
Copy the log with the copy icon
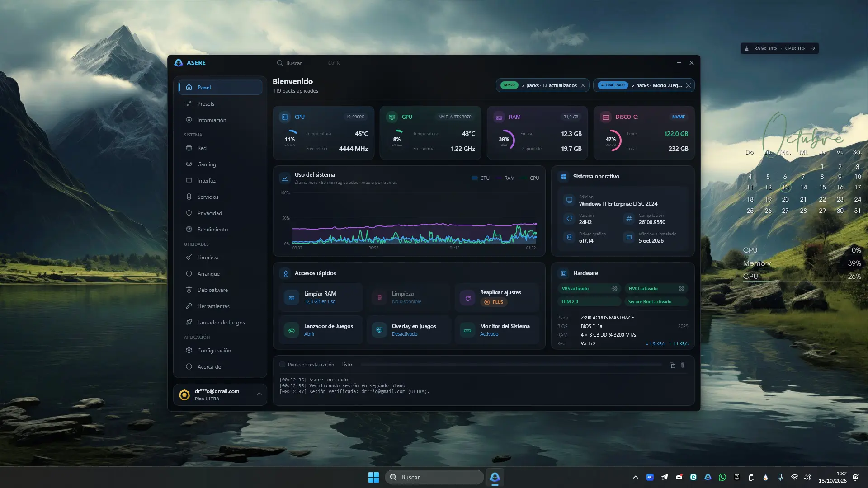pyautogui.click(x=672, y=365)
